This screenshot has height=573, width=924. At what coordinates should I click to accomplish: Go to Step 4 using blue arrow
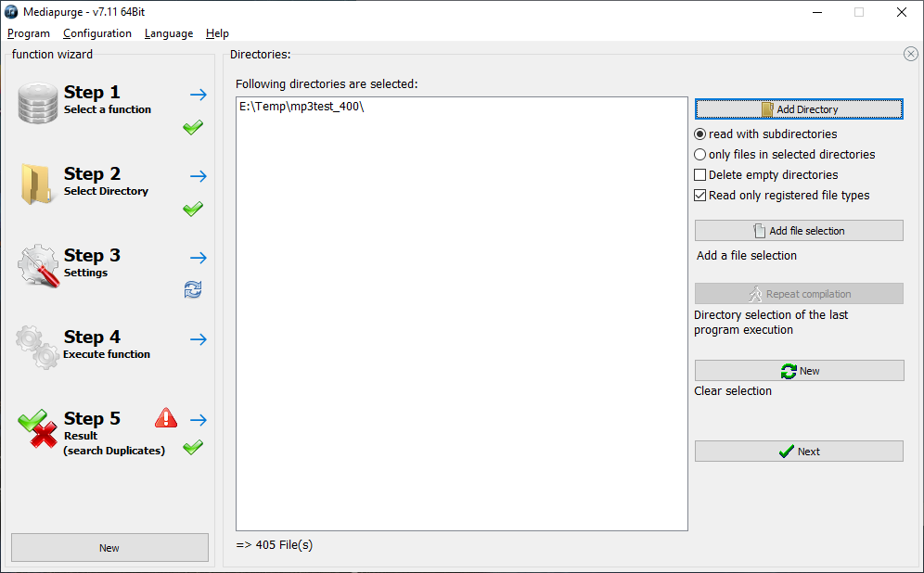pos(199,339)
